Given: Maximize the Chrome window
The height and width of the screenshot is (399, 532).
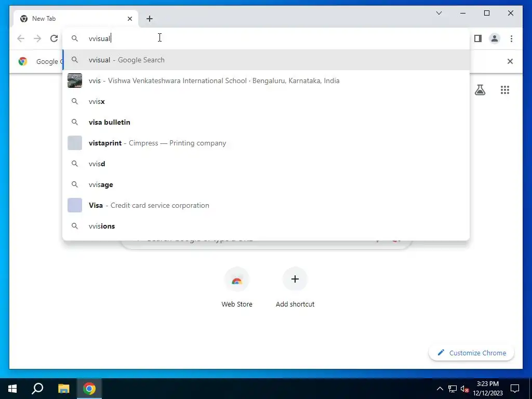Looking at the screenshot, I should pyautogui.click(x=486, y=13).
